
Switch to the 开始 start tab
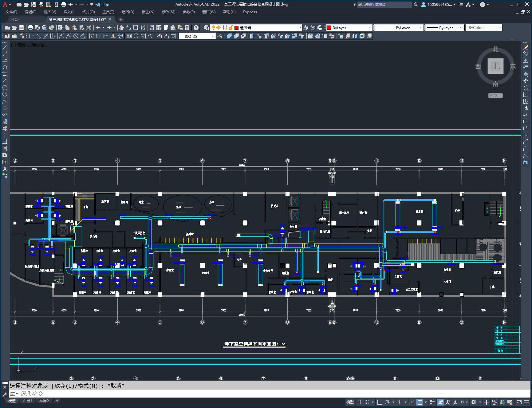pyautogui.click(x=15, y=19)
